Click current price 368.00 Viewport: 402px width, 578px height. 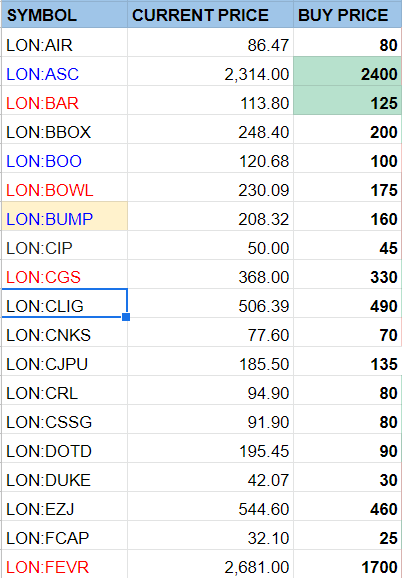pos(210,274)
